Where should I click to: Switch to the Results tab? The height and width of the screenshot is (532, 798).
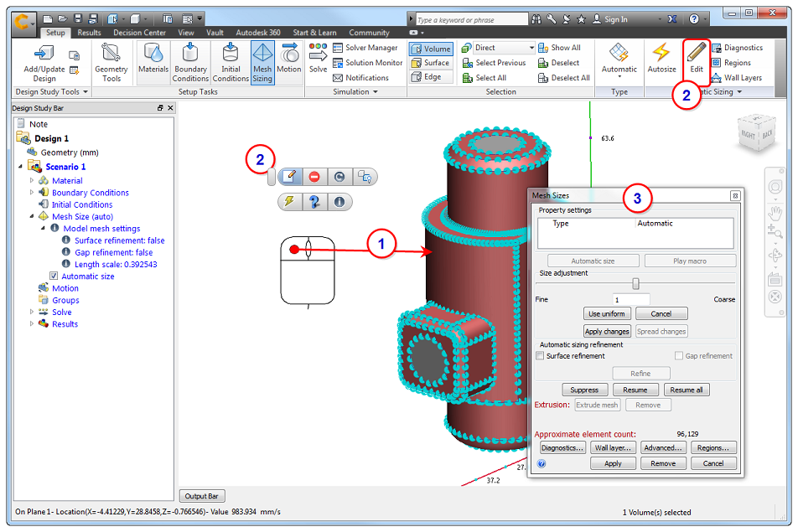click(86, 32)
